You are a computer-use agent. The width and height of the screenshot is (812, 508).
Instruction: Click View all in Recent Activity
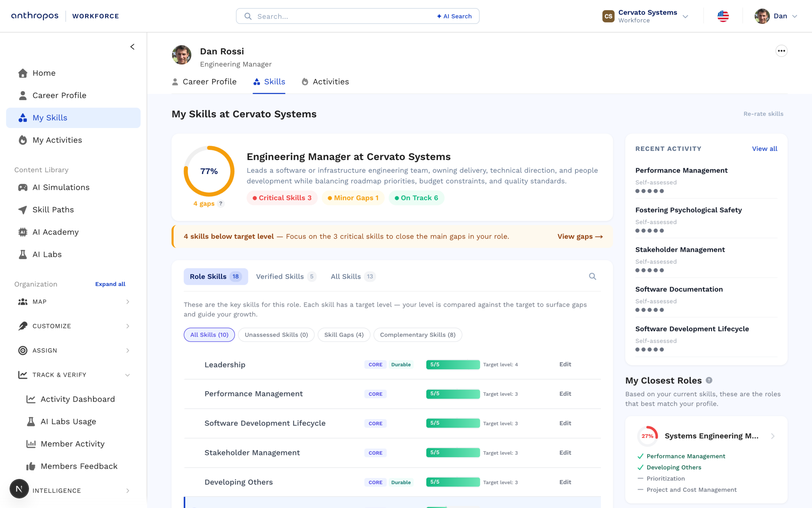click(x=764, y=149)
